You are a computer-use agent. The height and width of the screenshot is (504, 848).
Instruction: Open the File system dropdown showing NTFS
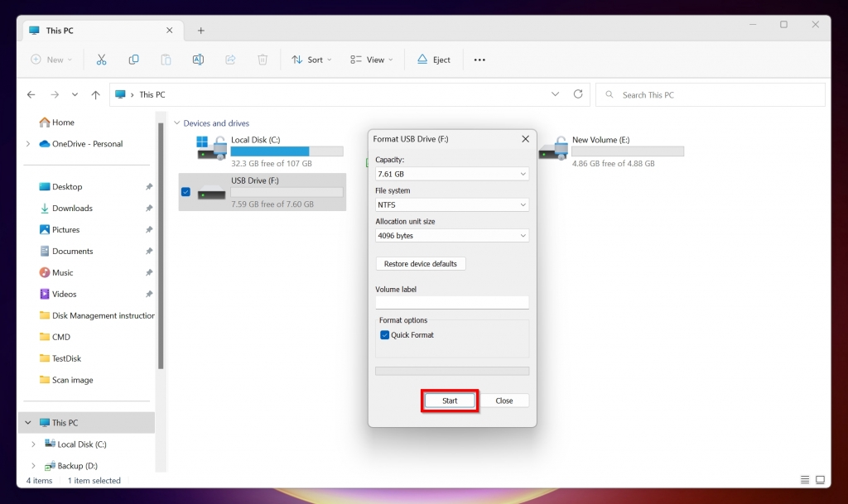point(451,204)
